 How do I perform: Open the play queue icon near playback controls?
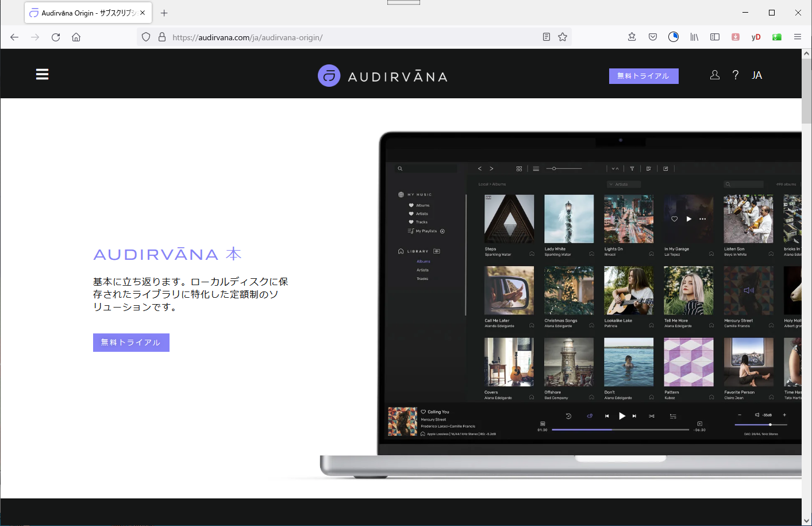pyautogui.click(x=673, y=416)
